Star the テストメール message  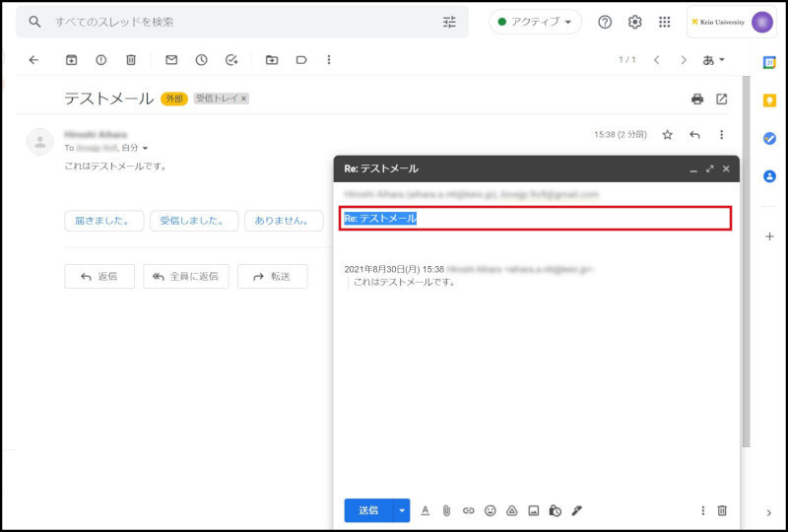tap(667, 135)
